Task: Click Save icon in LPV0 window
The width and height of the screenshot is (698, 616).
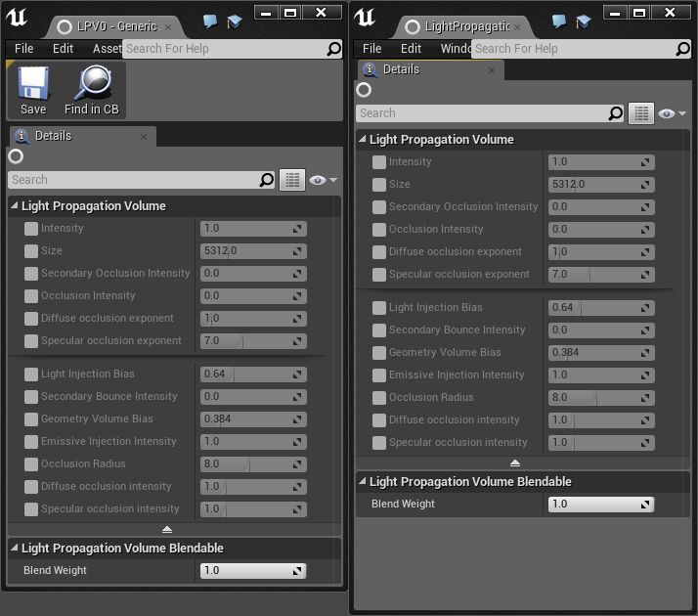Action: (x=33, y=83)
